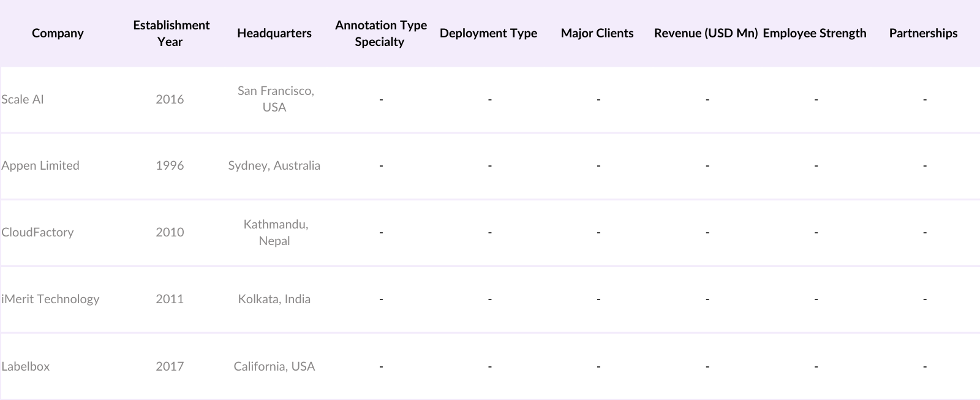Click the Major Clients column header

coord(597,33)
